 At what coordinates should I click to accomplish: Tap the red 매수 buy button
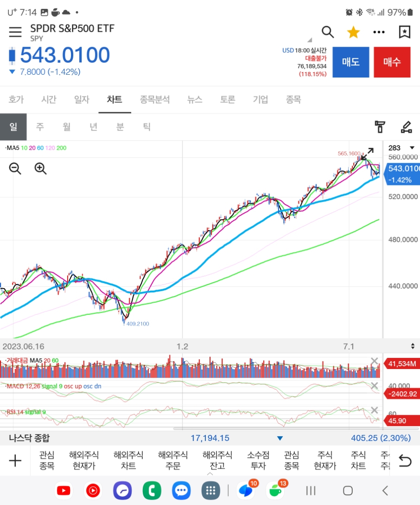[392, 62]
